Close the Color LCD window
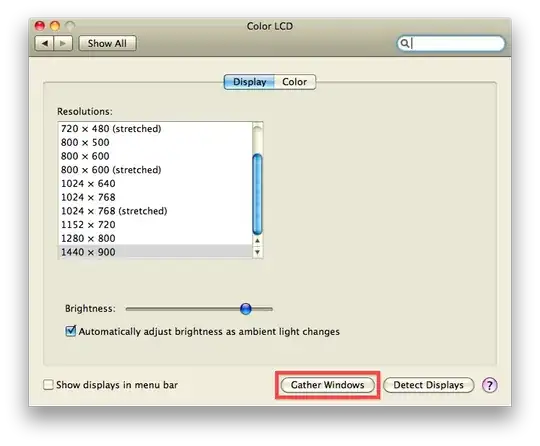Image resolution: width=540 pixels, height=446 pixels. tap(40, 25)
